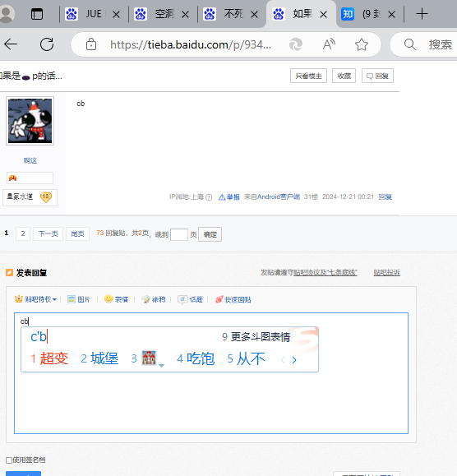Add page to favorites star icon
The image size is (457, 476).
tap(362, 44)
